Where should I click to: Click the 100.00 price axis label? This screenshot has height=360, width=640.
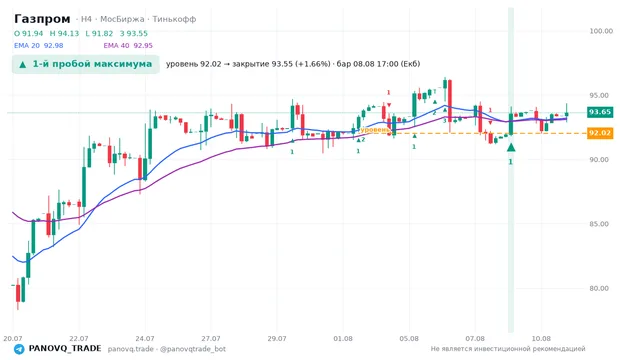tap(601, 31)
